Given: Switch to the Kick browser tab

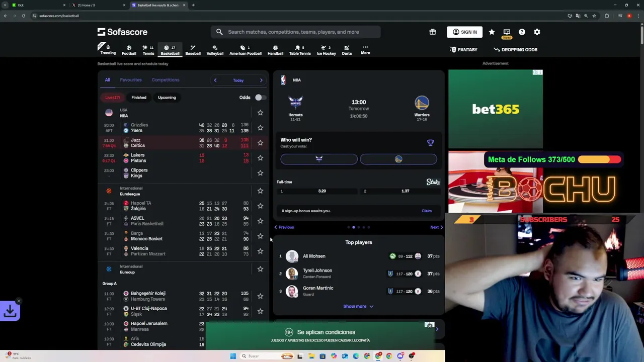Looking at the screenshot, I should coord(39,5).
